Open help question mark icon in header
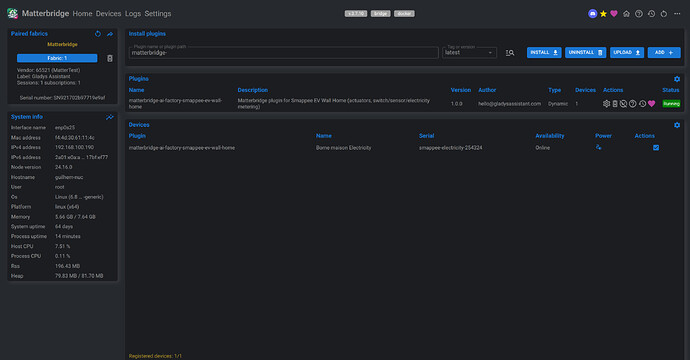 (x=639, y=14)
